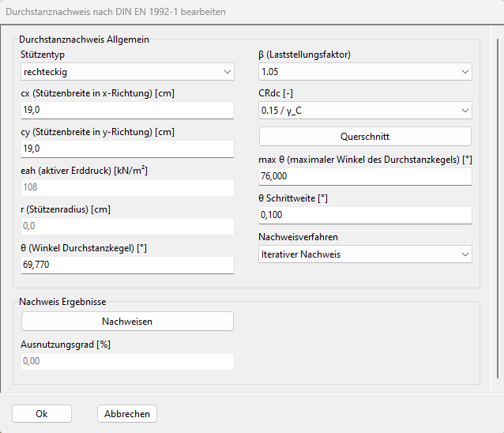Expand the β Laststellungsfaktor dropdown
The width and height of the screenshot is (504, 433).
364,72
